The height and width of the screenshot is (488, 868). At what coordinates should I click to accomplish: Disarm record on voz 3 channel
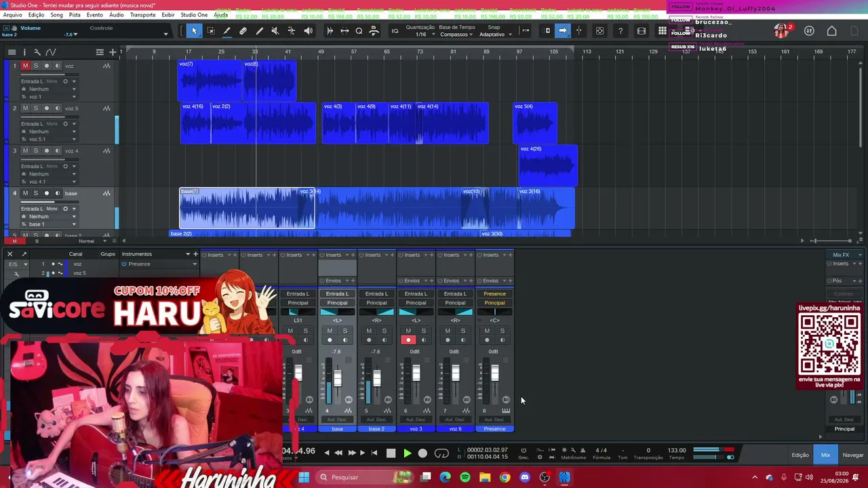(x=408, y=340)
